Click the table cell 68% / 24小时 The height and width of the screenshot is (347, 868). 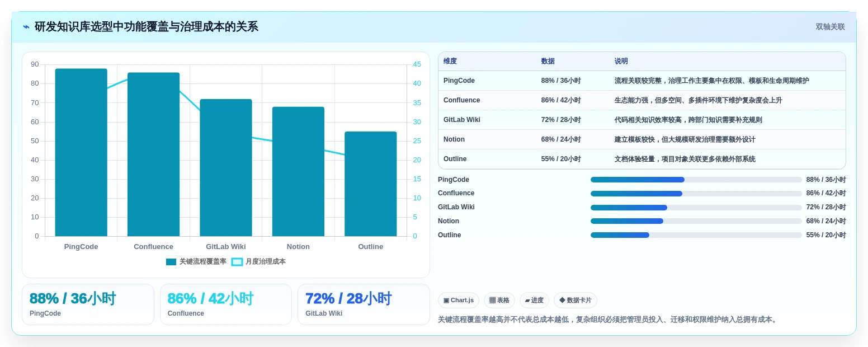pyautogui.click(x=561, y=139)
